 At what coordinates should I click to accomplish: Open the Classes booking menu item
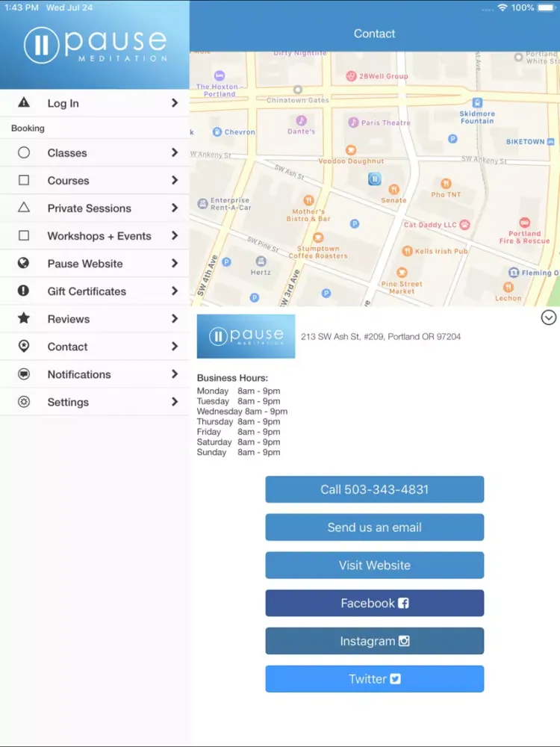95,152
